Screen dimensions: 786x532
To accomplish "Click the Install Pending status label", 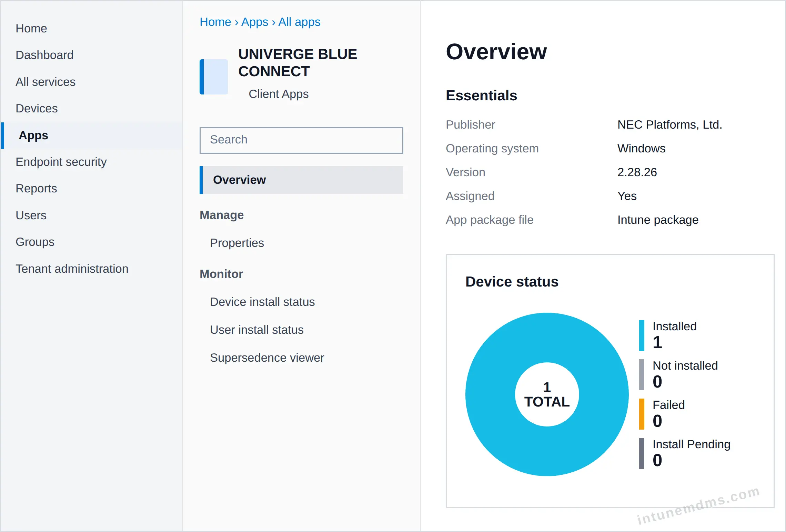I will (x=692, y=444).
